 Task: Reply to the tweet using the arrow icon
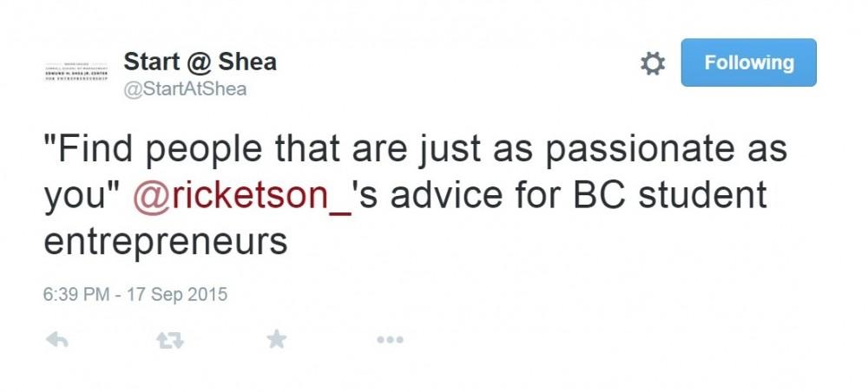click(56, 339)
